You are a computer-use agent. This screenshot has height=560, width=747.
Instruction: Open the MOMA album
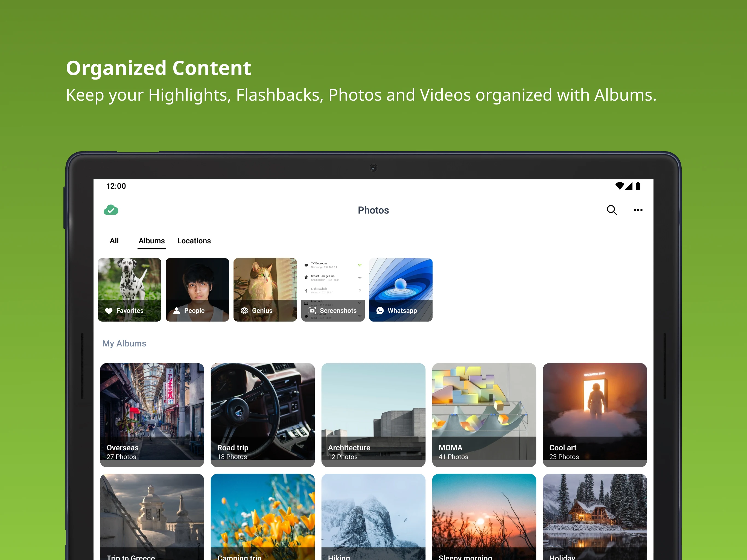coord(484,415)
